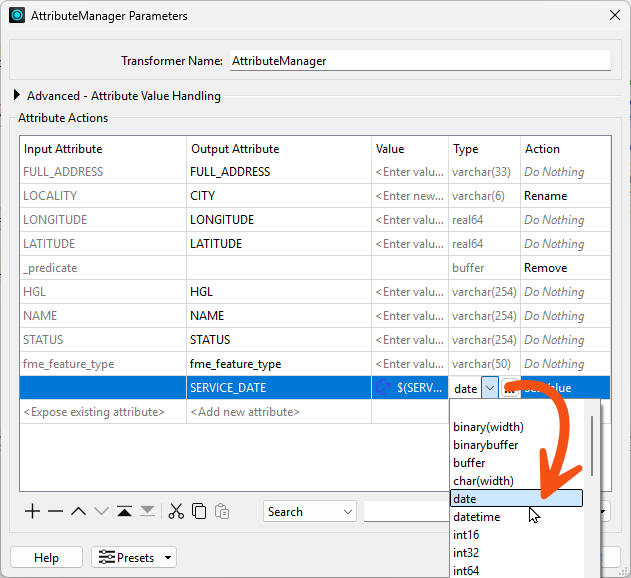
Task: Click varchar(33) type cell
Action: point(485,172)
